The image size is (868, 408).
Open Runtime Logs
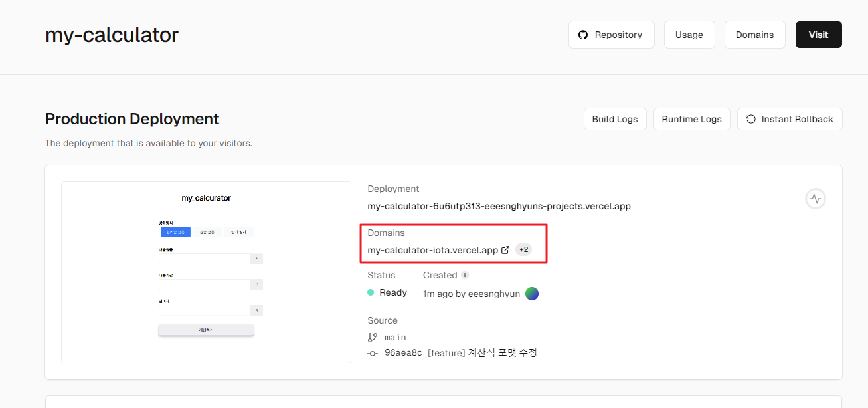coord(691,119)
